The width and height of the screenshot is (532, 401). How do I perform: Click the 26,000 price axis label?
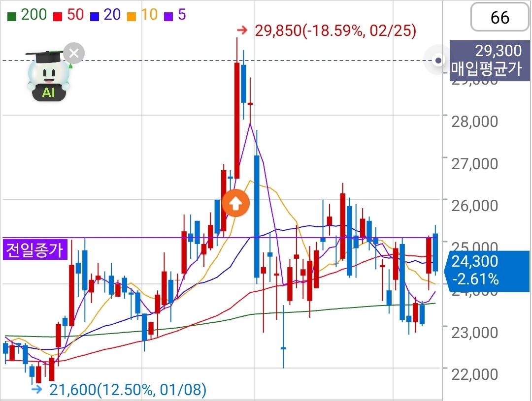click(x=474, y=205)
